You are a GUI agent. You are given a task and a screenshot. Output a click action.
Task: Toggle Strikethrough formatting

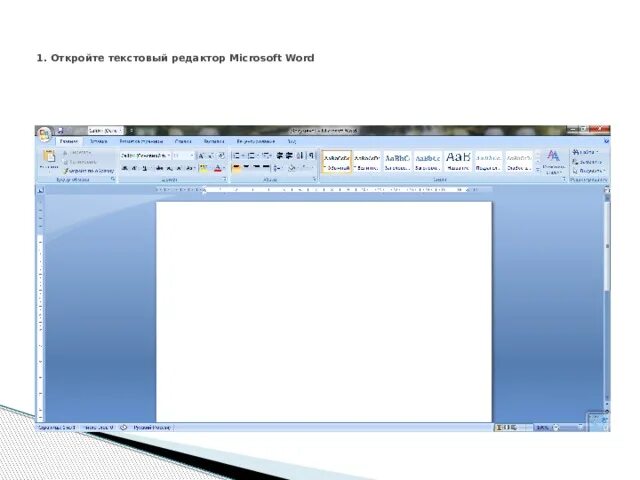pyautogui.click(x=160, y=168)
